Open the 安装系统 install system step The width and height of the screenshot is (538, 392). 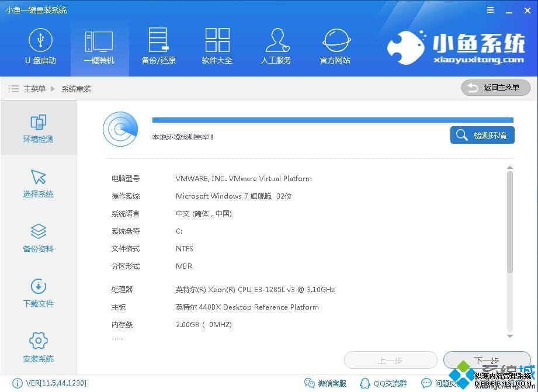[39, 348]
